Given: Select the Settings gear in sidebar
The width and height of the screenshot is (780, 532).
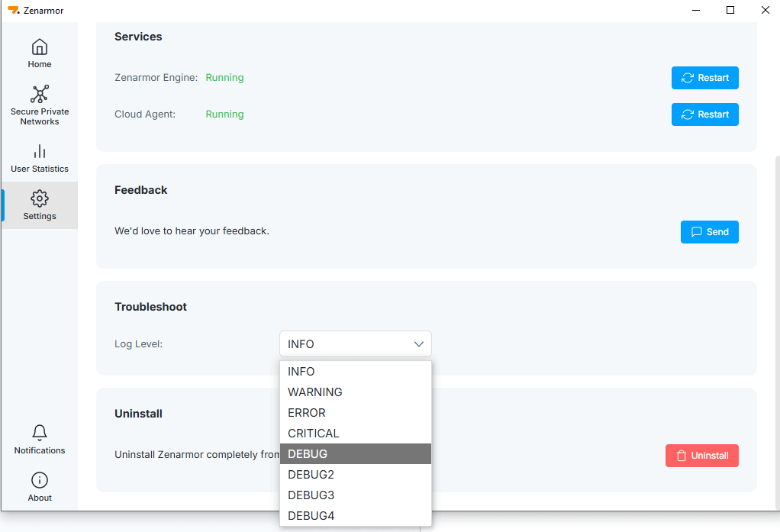Looking at the screenshot, I should pos(39,205).
